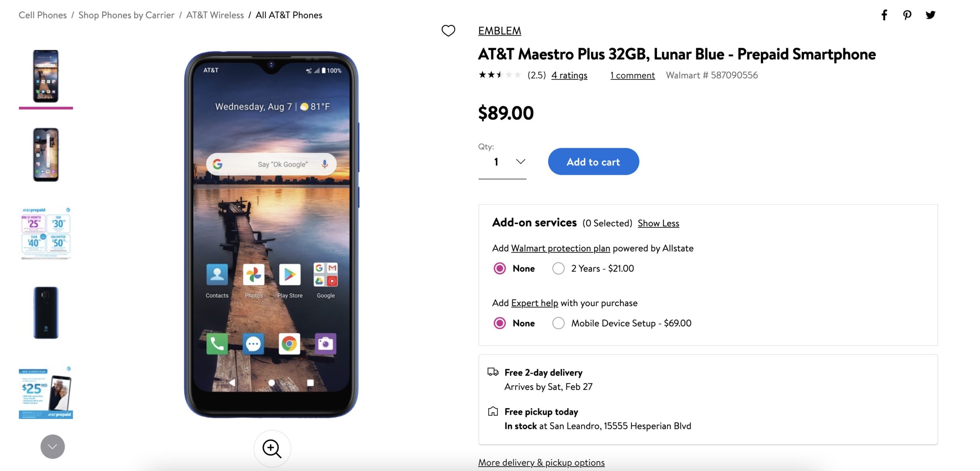Click the store pickup icon
The image size is (980, 471).
click(x=493, y=412)
